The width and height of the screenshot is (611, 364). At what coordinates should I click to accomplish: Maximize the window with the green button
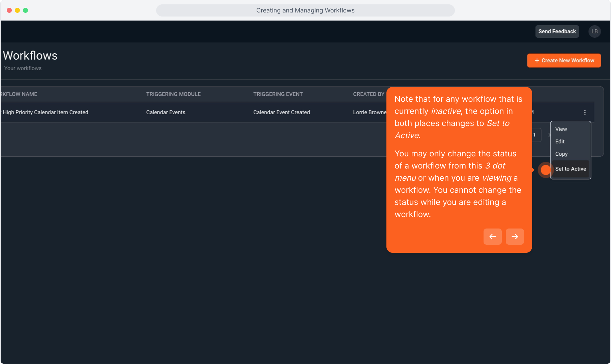tap(26, 10)
